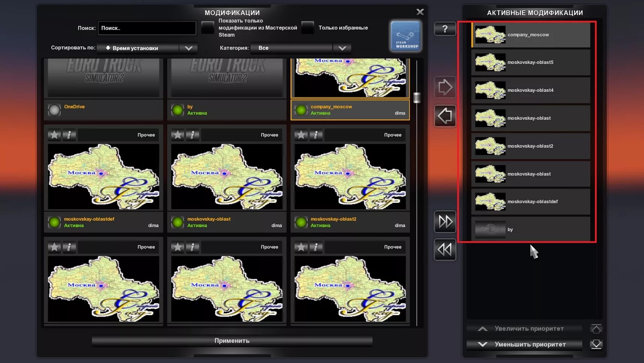Move mod to bottom priority icon
The image size is (644, 363).
click(x=596, y=344)
